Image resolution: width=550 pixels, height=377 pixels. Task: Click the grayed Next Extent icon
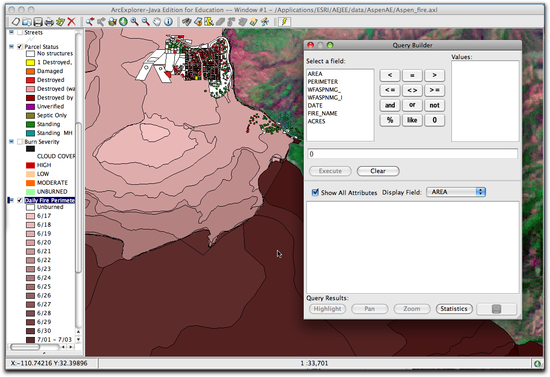(101, 22)
